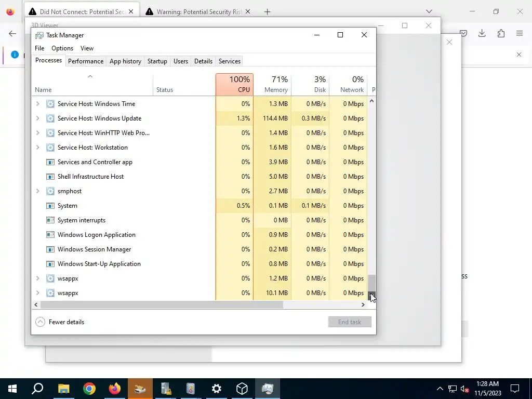This screenshot has width=532, height=399.
Task: Click the horizontal scroll right arrow
Action: click(363, 304)
